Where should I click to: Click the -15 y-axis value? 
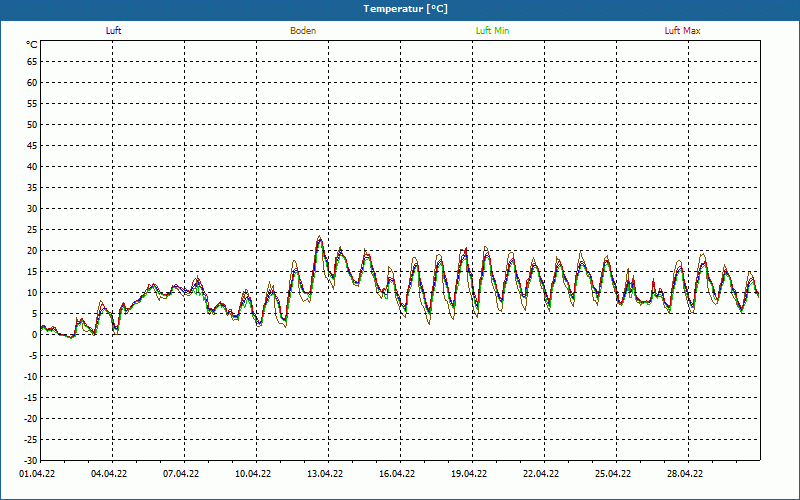pos(31,397)
